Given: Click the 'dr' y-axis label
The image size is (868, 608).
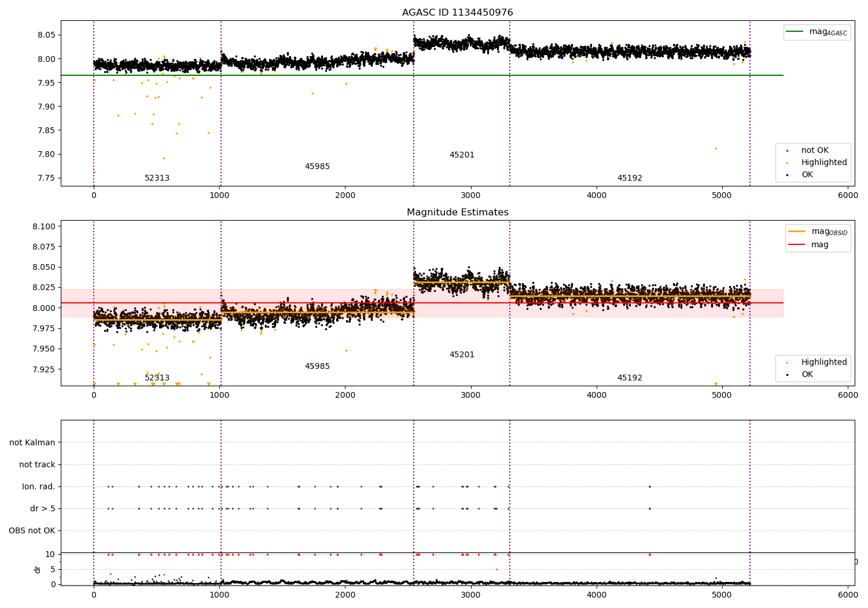Looking at the screenshot, I should [x=37, y=569].
